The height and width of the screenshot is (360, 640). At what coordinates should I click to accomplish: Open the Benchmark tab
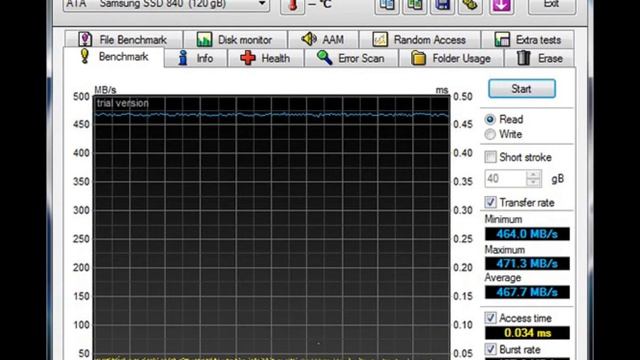pos(114,57)
